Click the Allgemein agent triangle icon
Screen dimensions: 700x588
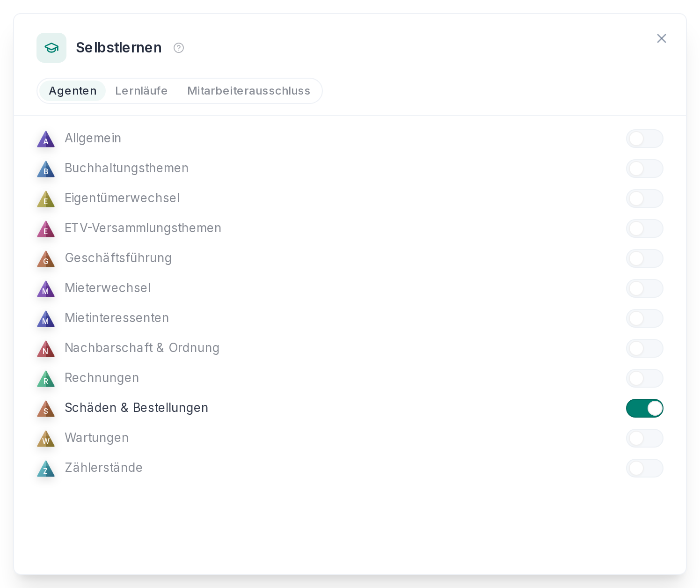click(46, 139)
